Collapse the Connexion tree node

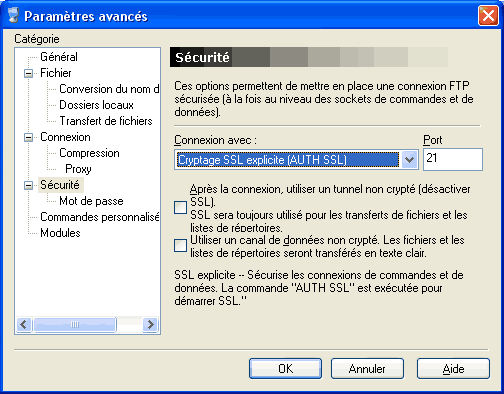click(29, 137)
